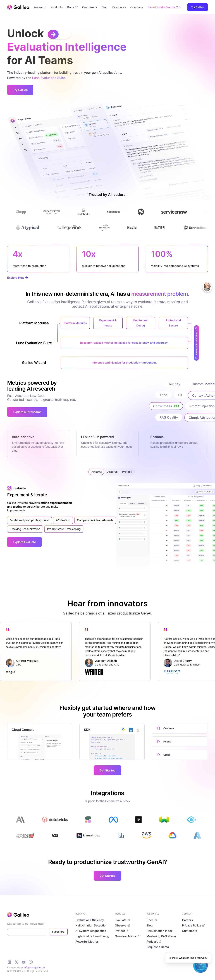Viewport: 215px width, 980px height.
Task: Click the Explore our research button
Action: coord(27,412)
